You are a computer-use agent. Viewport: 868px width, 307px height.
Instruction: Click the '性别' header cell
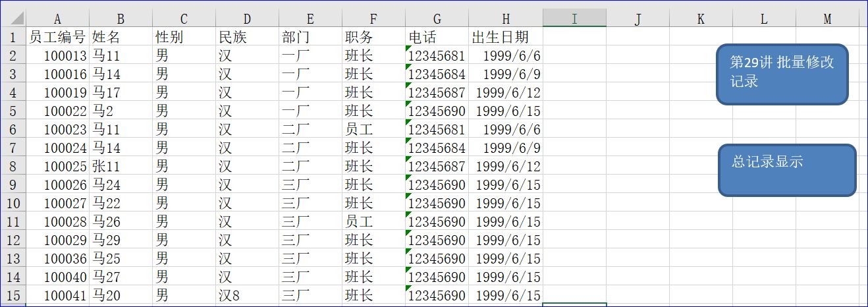click(184, 37)
